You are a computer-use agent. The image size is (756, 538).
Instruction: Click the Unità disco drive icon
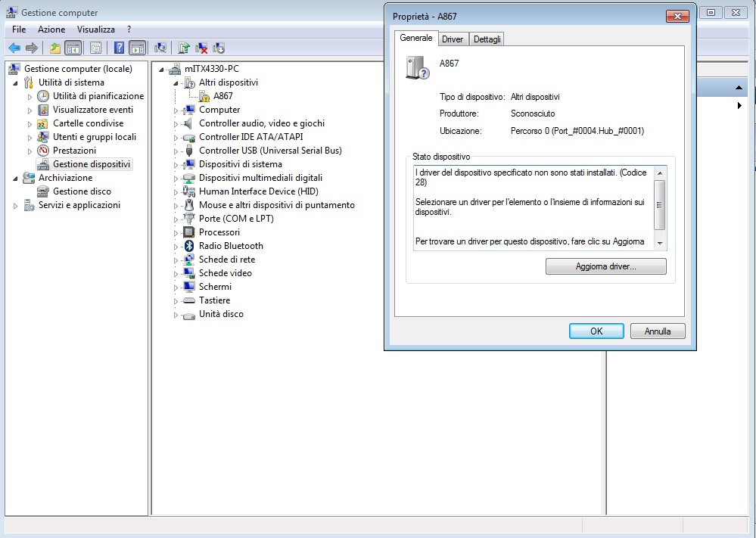189,315
